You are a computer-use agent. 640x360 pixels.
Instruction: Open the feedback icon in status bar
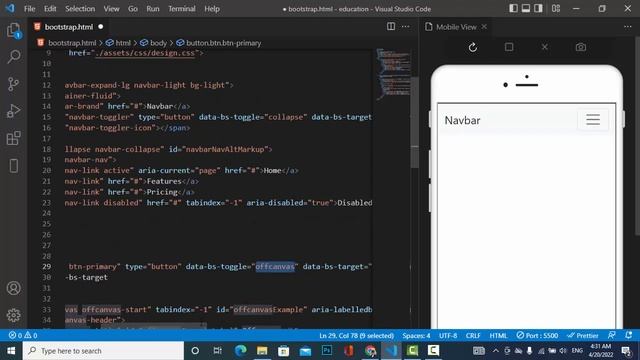click(x=611, y=335)
